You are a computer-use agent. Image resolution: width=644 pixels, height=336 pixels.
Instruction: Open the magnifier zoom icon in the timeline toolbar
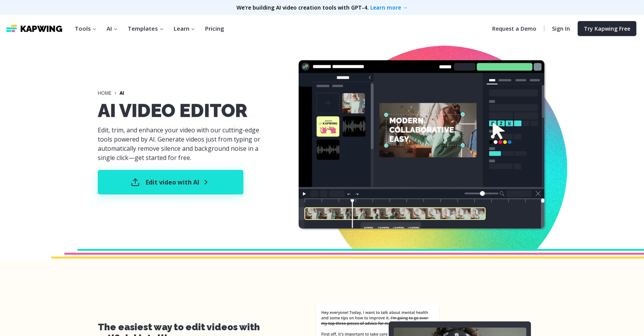pyautogui.click(x=502, y=193)
